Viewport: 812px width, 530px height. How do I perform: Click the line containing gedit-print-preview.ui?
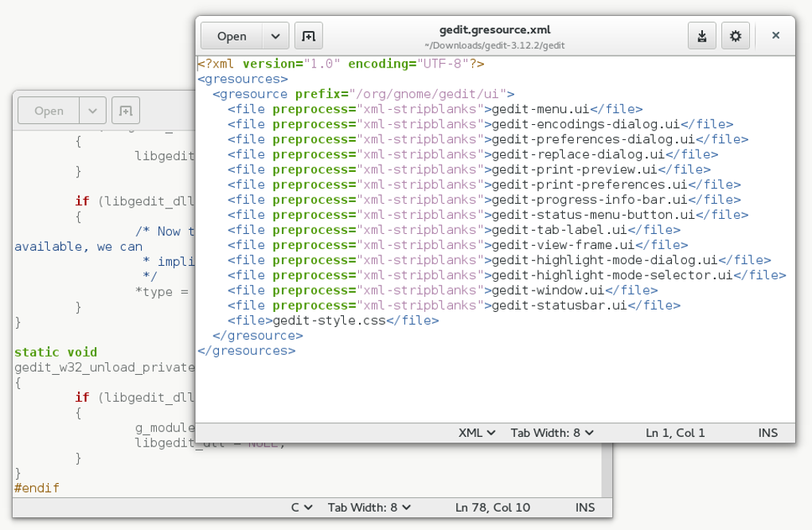469,170
